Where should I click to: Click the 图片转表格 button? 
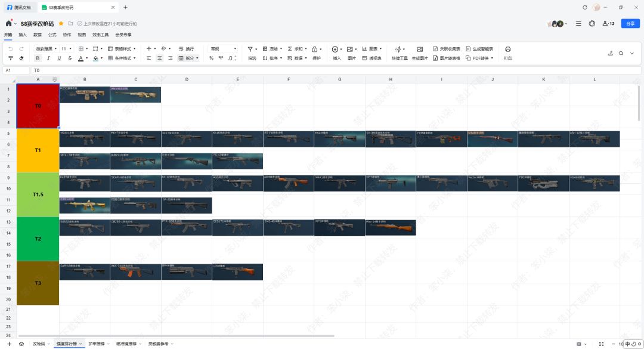(x=447, y=58)
